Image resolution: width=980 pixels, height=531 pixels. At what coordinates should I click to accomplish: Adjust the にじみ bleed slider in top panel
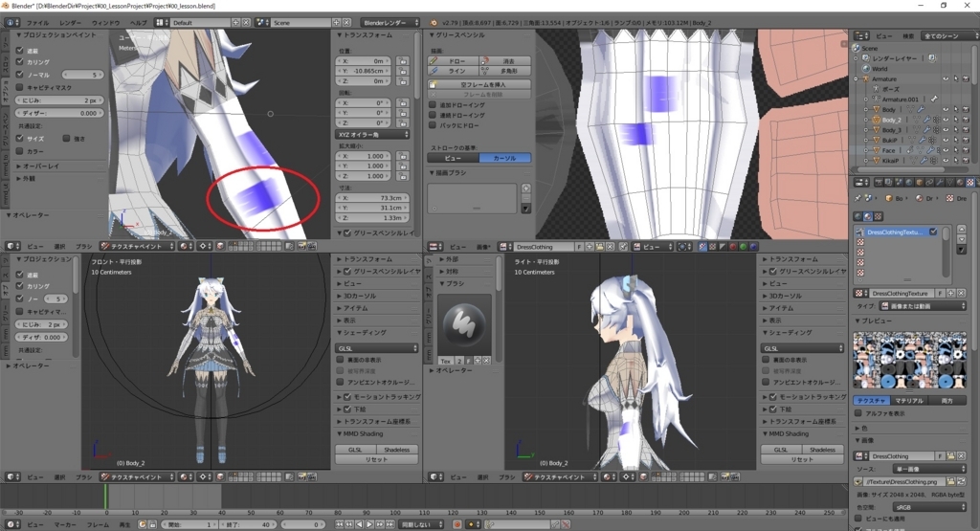click(x=60, y=100)
